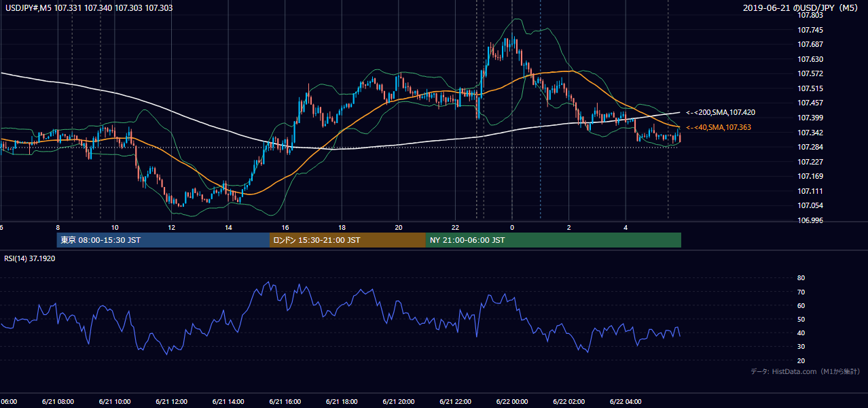
Task: Click price axis label 107.227
Action: point(810,162)
